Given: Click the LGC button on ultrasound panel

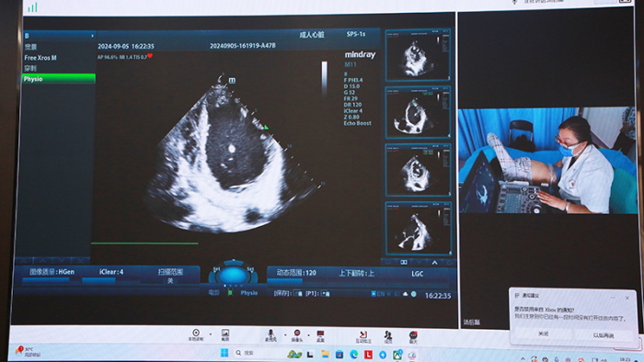Looking at the screenshot, I should coord(418,274).
